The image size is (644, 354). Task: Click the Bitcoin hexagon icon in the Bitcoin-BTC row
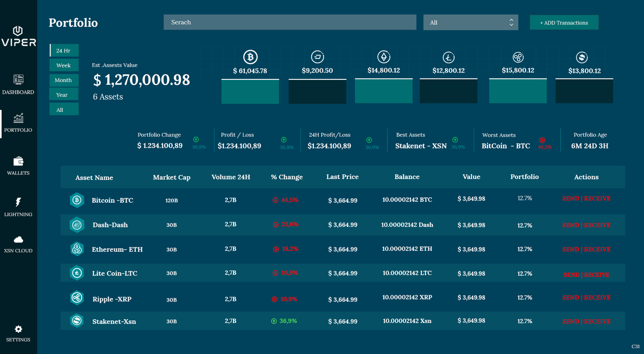tap(77, 200)
